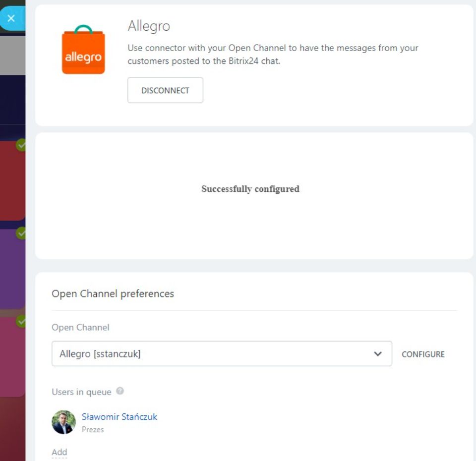Image resolution: width=476 pixels, height=461 pixels.
Task: Click the Allegro shopping bag logo
Action: (x=83, y=52)
